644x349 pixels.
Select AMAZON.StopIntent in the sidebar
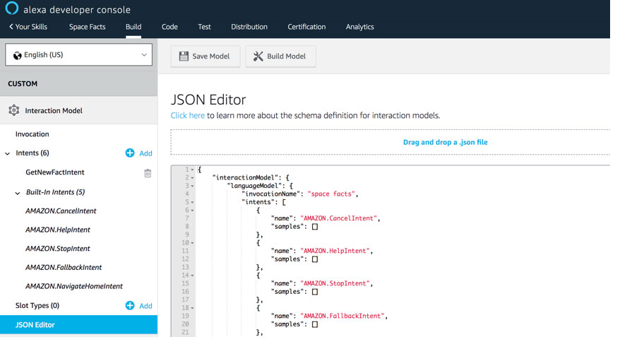tap(58, 249)
